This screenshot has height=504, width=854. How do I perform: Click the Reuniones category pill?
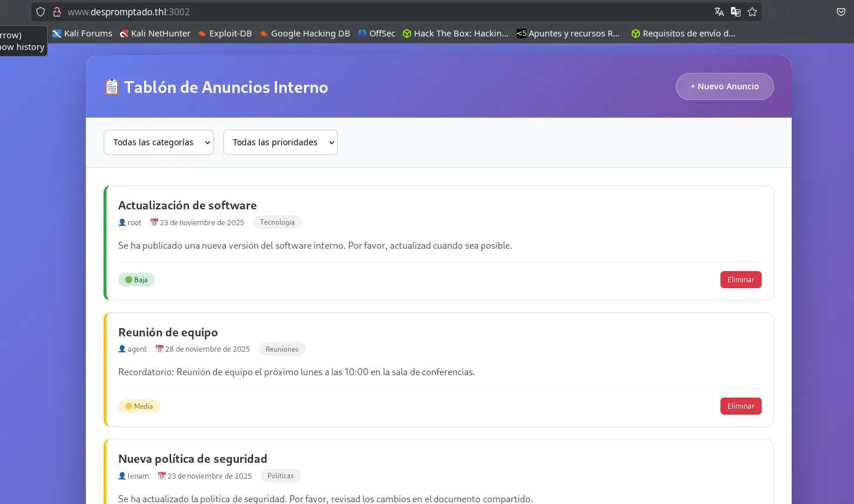[x=282, y=349]
